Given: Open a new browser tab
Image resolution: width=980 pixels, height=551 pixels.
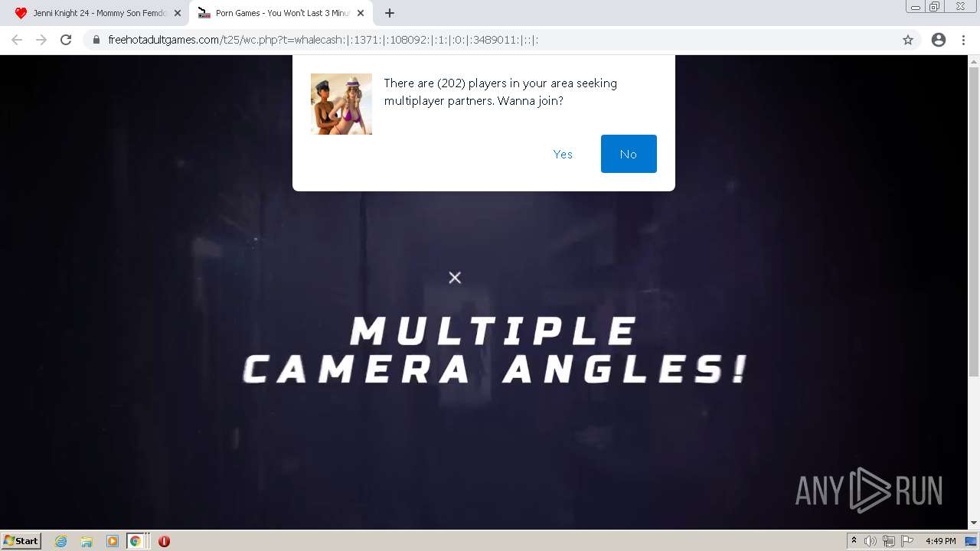Looking at the screenshot, I should click(x=390, y=13).
